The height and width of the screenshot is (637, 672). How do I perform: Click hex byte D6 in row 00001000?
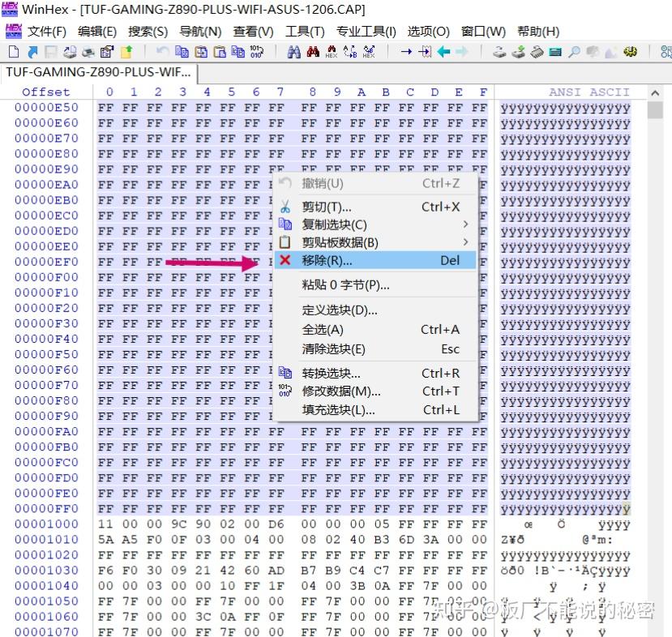tap(276, 524)
